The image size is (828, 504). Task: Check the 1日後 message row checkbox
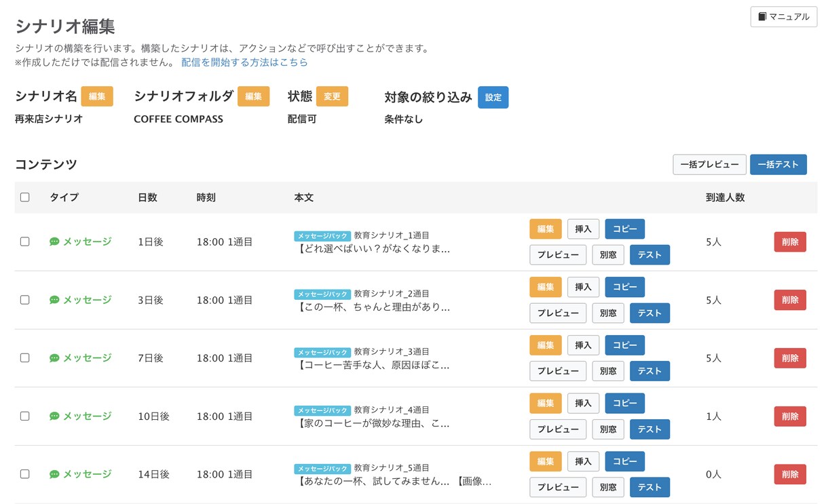coord(25,241)
